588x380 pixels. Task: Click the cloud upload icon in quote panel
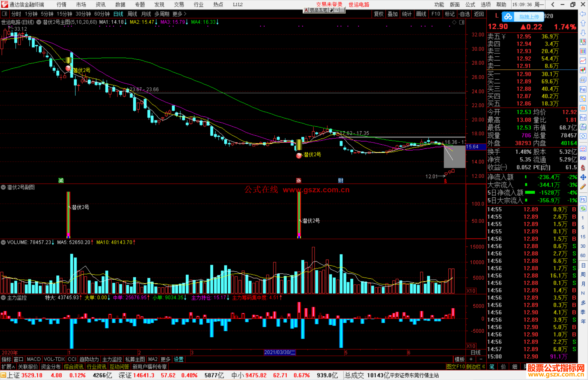coord(508,17)
